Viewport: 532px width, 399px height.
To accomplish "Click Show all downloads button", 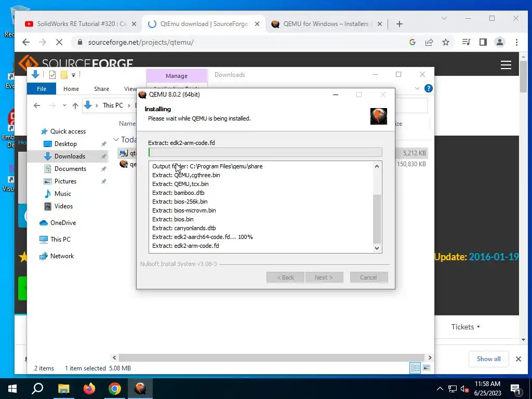I will 488,359.
